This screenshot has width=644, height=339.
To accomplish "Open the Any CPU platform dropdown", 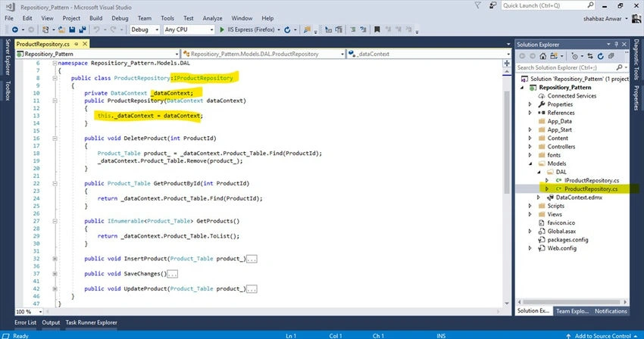I will pos(189,30).
